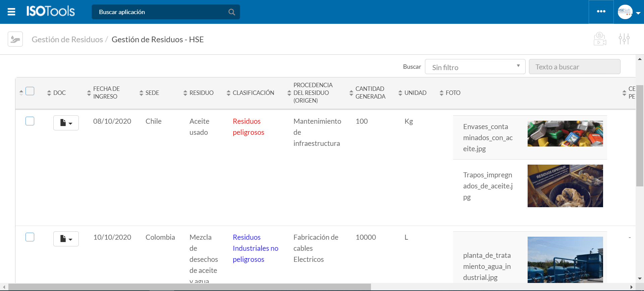Image resolution: width=644 pixels, height=291 pixels.
Task: Open document dropdown for 10/10/2020 row
Action: click(x=66, y=239)
